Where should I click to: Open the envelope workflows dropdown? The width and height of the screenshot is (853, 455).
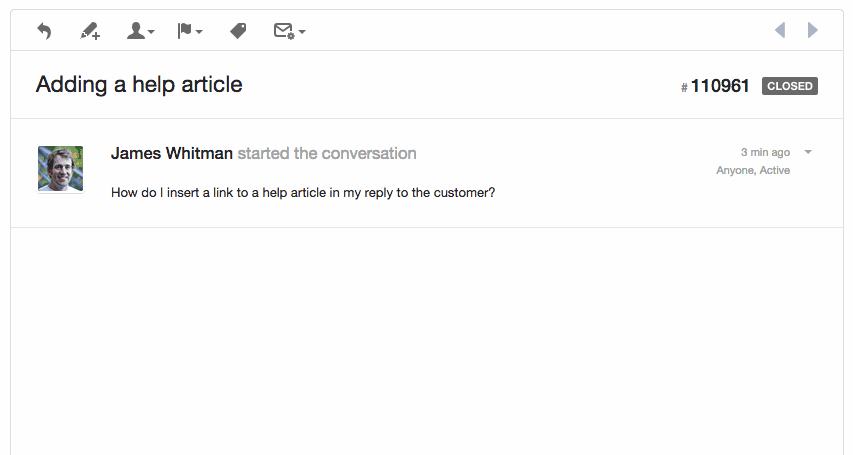tap(289, 31)
